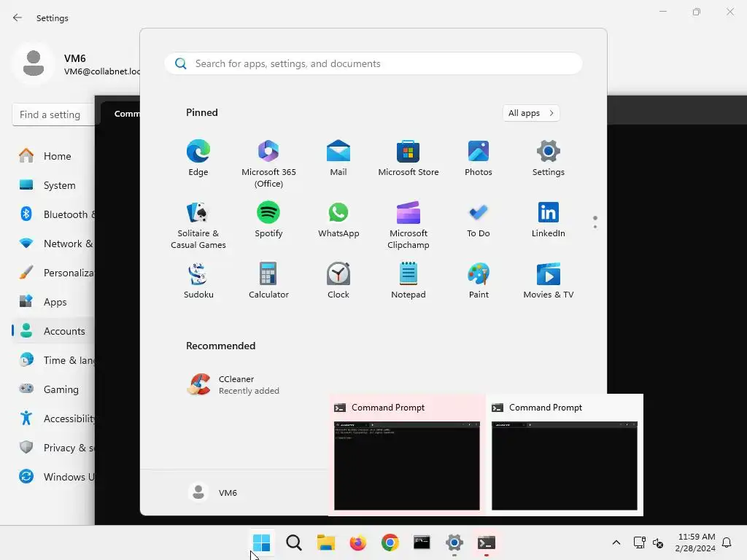Select Accounts in Settings sidebar
This screenshot has width=747, height=560.
[x=53, y=331]
